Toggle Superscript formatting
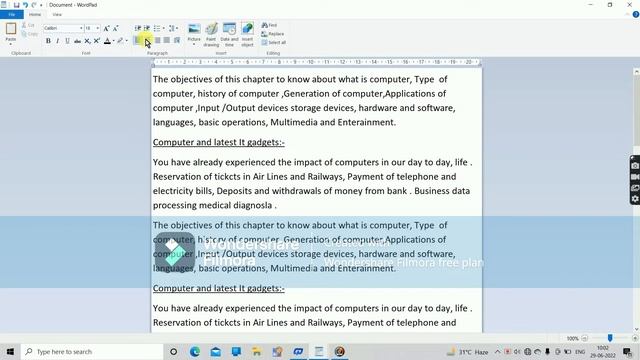 (x=97, y=41)
